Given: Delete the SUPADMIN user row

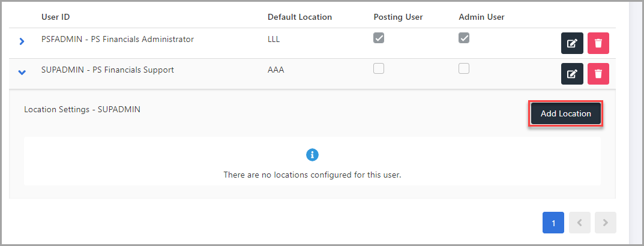Looking at the screenshot, I should coord(598,74).
